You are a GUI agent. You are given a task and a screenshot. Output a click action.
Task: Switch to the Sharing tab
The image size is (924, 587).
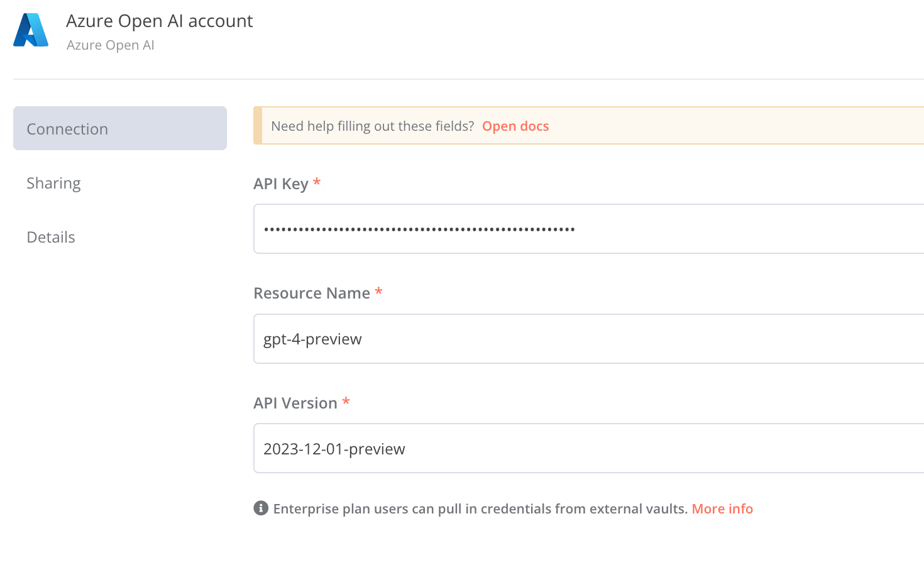[54, 183]
